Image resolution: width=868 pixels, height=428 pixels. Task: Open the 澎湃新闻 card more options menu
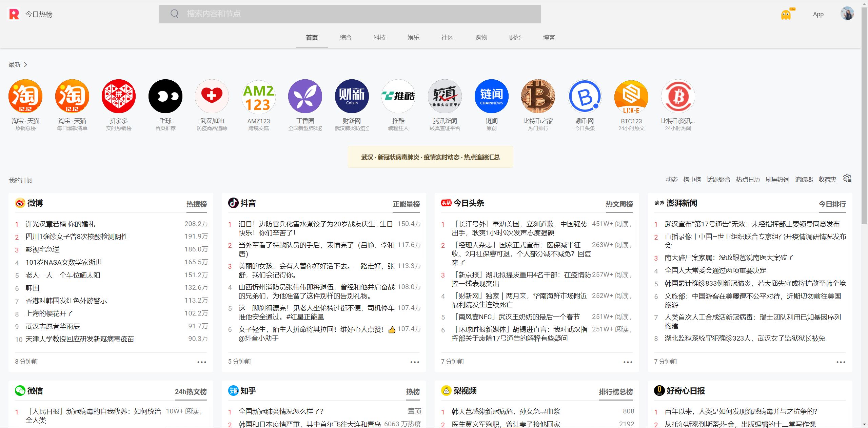click(x=841, y=362)
